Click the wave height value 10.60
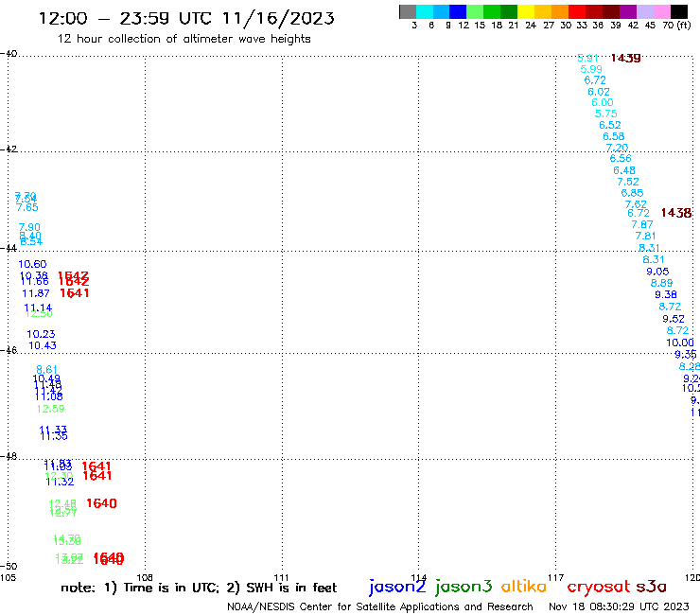This screenshot has width=700, height=615. 32,264
